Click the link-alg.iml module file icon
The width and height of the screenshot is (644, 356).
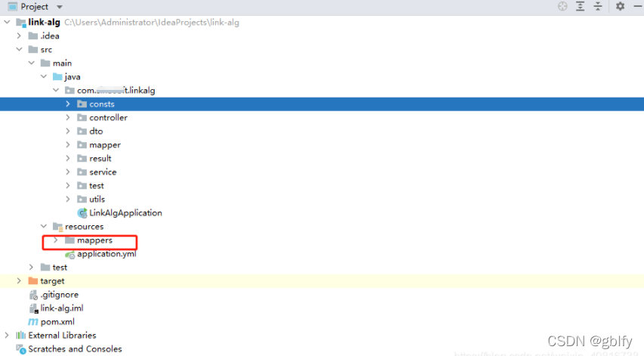[33, 308]
